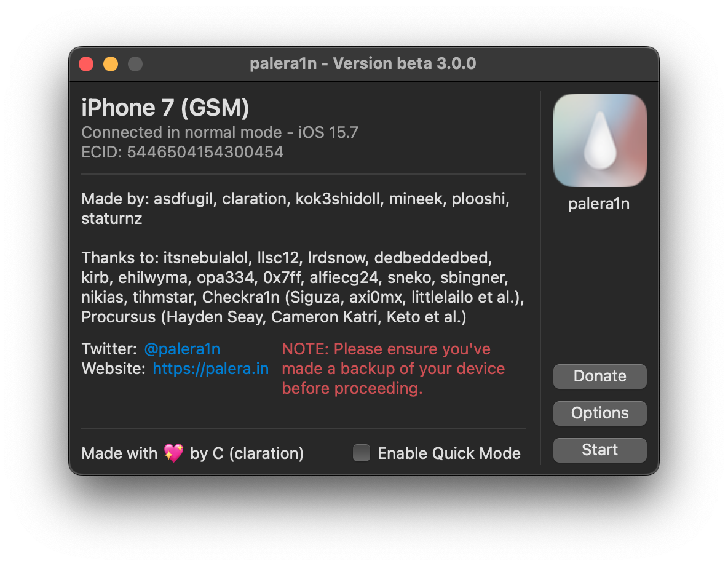The image size is (728, 566).
Task: Click the Thanks to credits paragraph
Action: point(303,287)
